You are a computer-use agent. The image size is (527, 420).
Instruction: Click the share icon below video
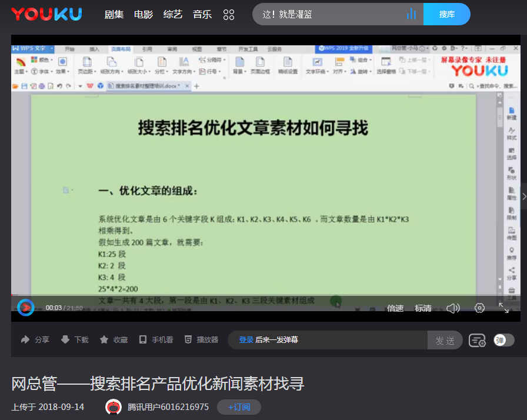click(x=26, y=339)
